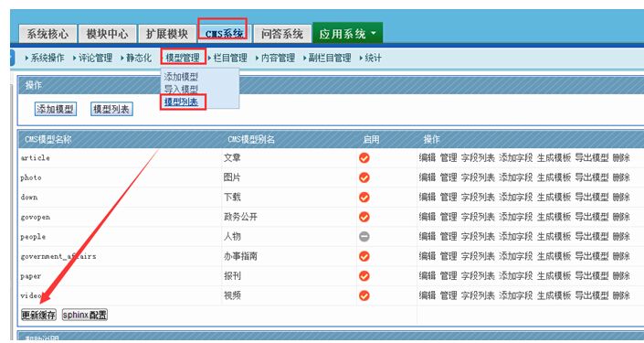Switch to the CMS系统 tab
Viewport: 644px width, 343px height.
(x=224, y=33)
